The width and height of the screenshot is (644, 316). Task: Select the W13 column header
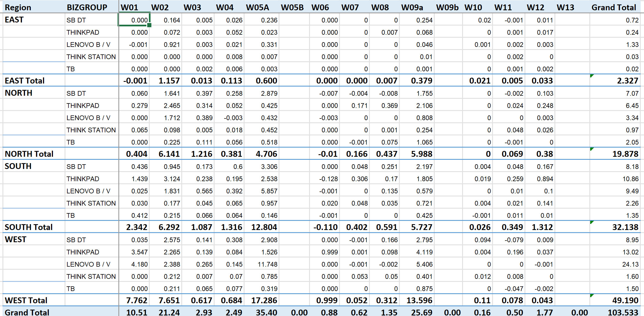click(565, 7)
